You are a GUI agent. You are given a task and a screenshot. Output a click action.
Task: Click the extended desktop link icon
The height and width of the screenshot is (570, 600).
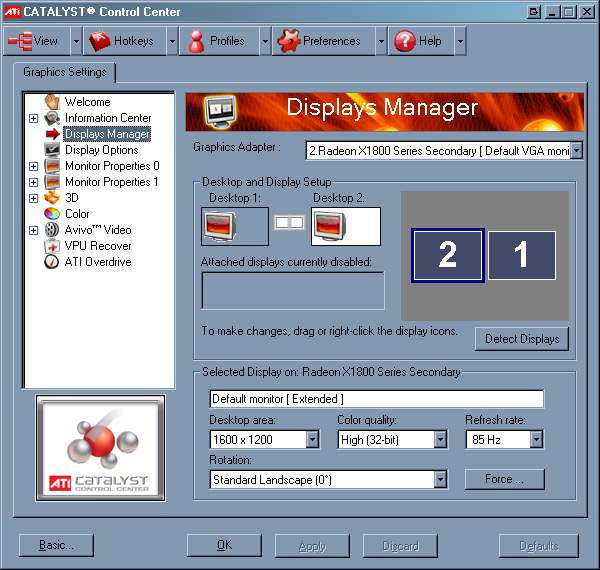pos(290,222)
